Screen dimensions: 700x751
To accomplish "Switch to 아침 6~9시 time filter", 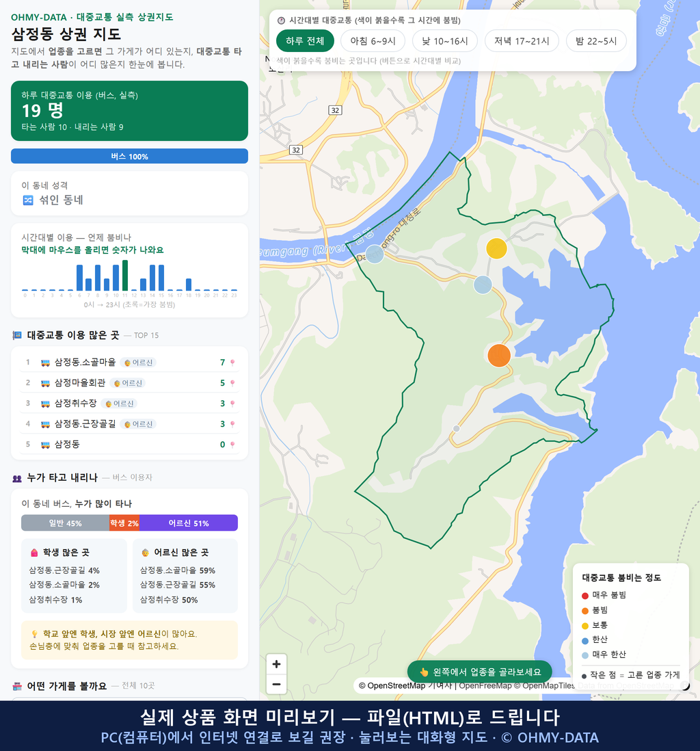I will click(x=373, y=41).
